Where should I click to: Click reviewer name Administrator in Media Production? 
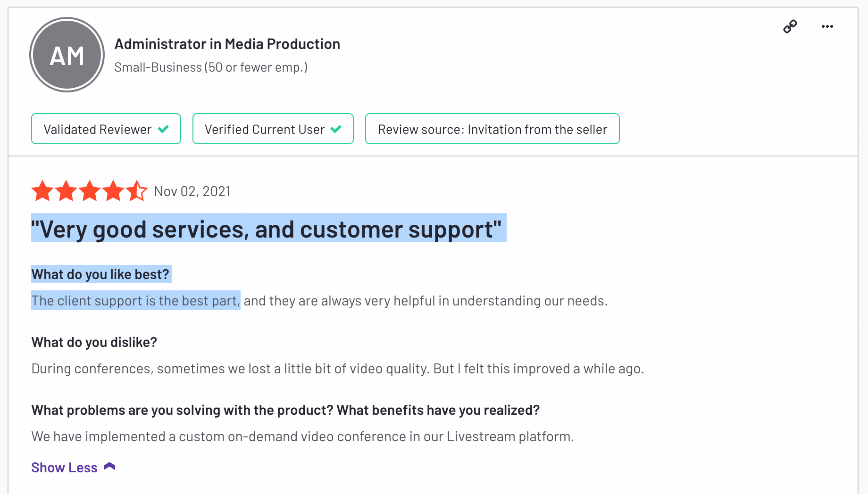227,44
